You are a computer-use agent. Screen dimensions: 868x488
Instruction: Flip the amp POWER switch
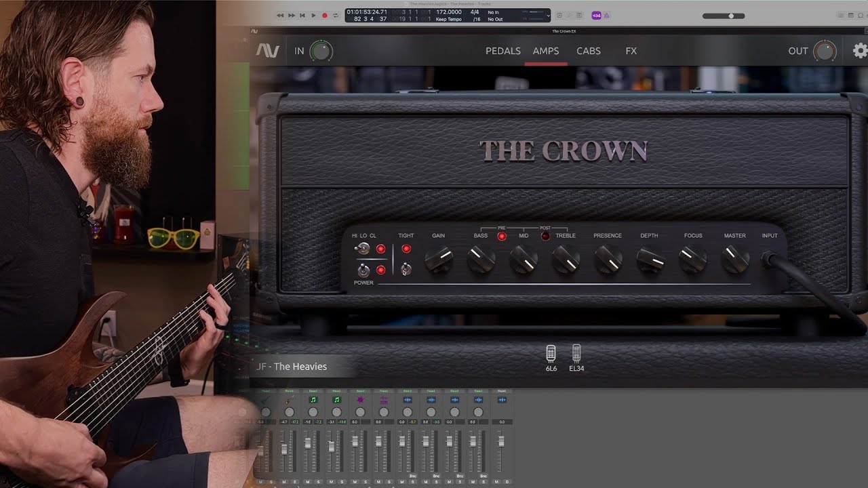click(x=363, y=270)
